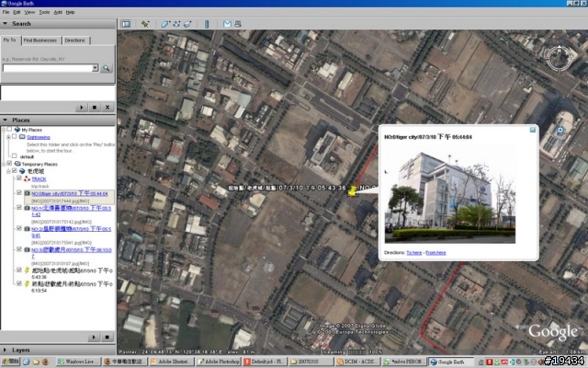Play search results tour

point(82,108)
